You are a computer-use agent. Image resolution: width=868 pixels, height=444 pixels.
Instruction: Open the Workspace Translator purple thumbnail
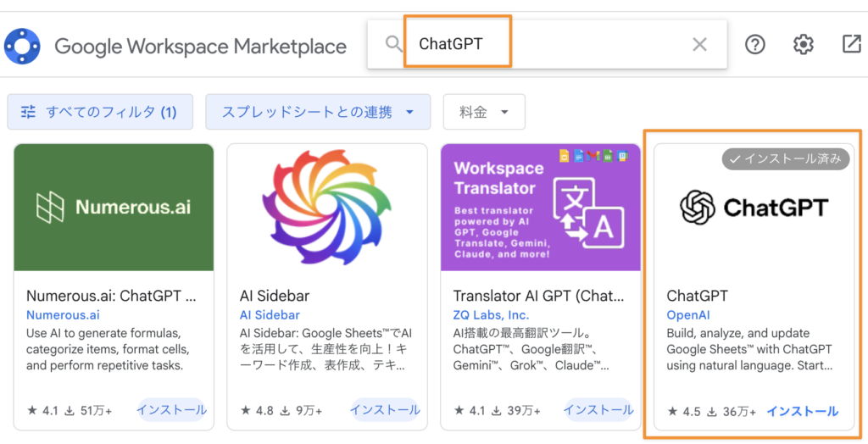point(540,208)
